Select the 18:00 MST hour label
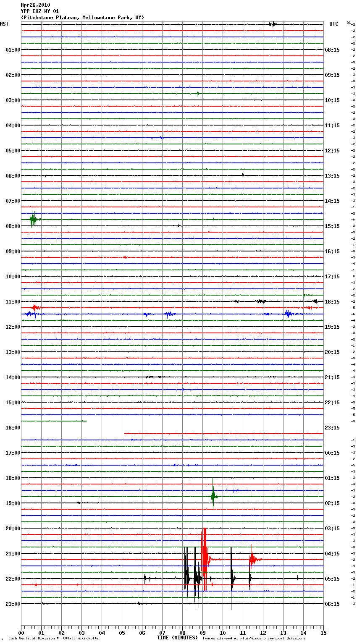 pyautogui.click(x=13, y=478)
